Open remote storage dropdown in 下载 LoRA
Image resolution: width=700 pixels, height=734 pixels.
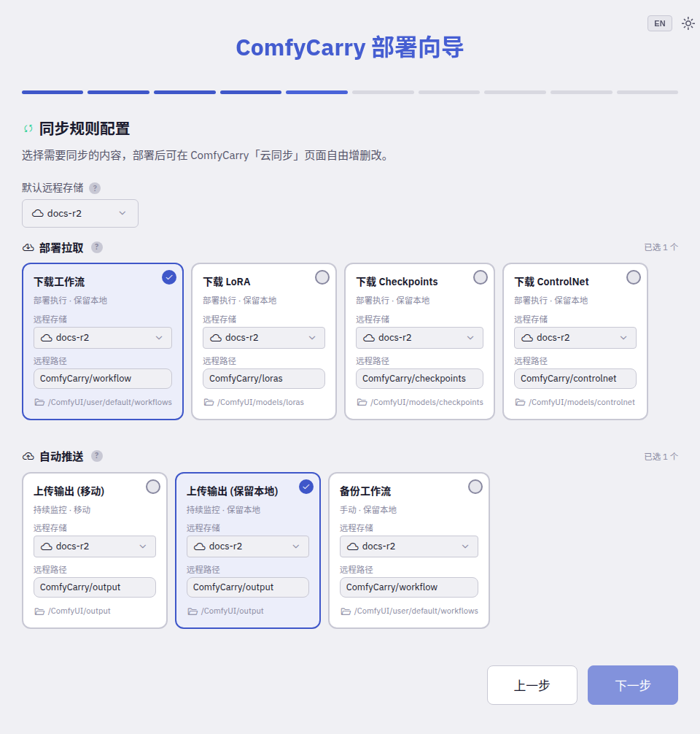(263, 338)
